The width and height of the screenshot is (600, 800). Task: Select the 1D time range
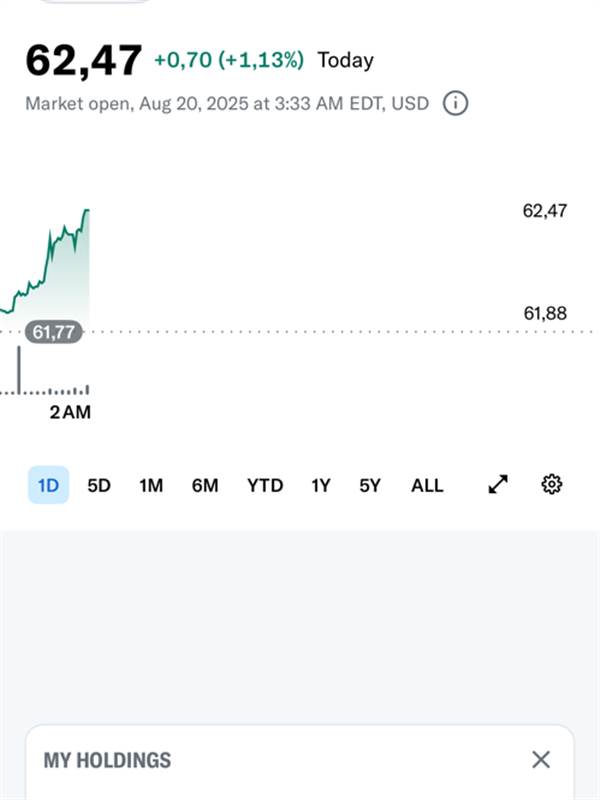click(48, 485)
